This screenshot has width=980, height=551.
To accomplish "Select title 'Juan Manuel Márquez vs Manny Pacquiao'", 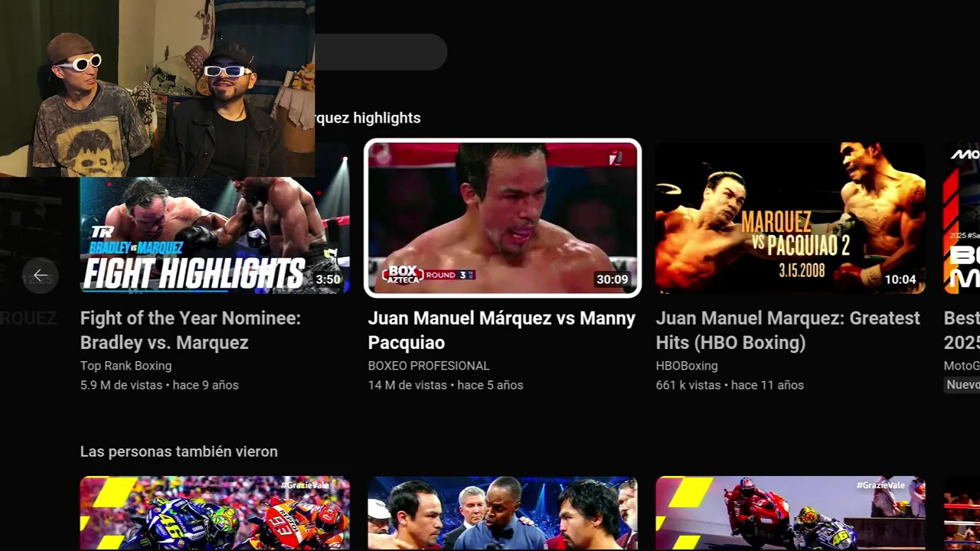I will tap(501, 330).
